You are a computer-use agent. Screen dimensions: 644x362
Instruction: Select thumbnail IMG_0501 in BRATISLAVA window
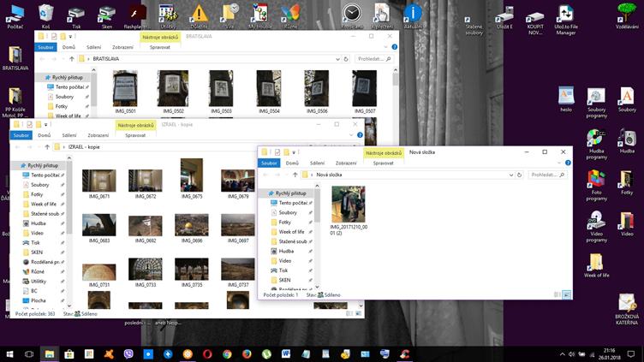[x=125, y=92]
